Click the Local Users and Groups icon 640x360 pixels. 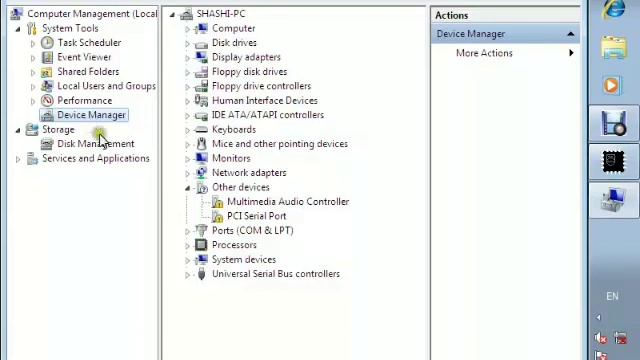pos(47,86)
